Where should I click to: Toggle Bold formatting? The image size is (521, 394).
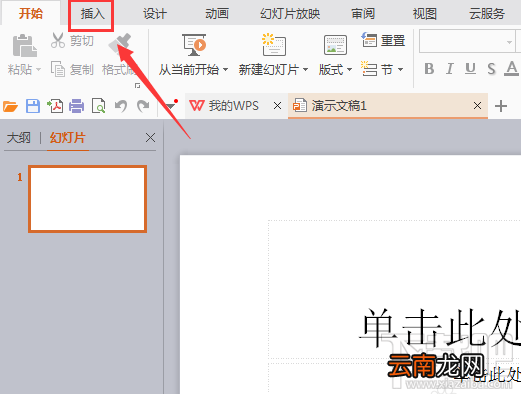[x=429, y=69]
